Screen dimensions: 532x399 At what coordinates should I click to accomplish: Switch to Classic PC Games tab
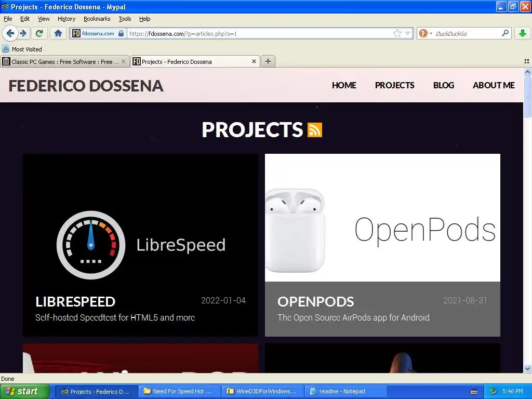click(x=65, y=61)
